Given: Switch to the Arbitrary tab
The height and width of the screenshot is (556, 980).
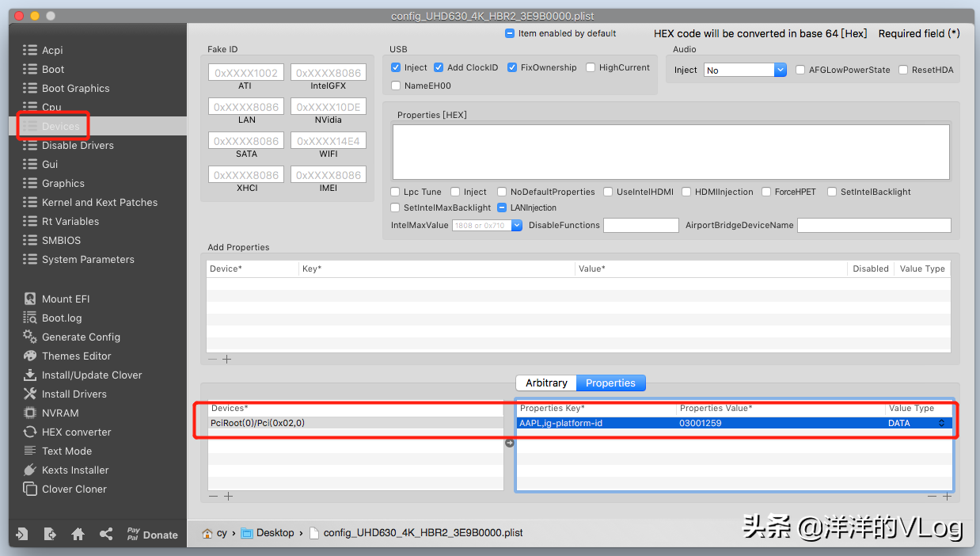Looking at the screenshot, I should tap(546, 383).
